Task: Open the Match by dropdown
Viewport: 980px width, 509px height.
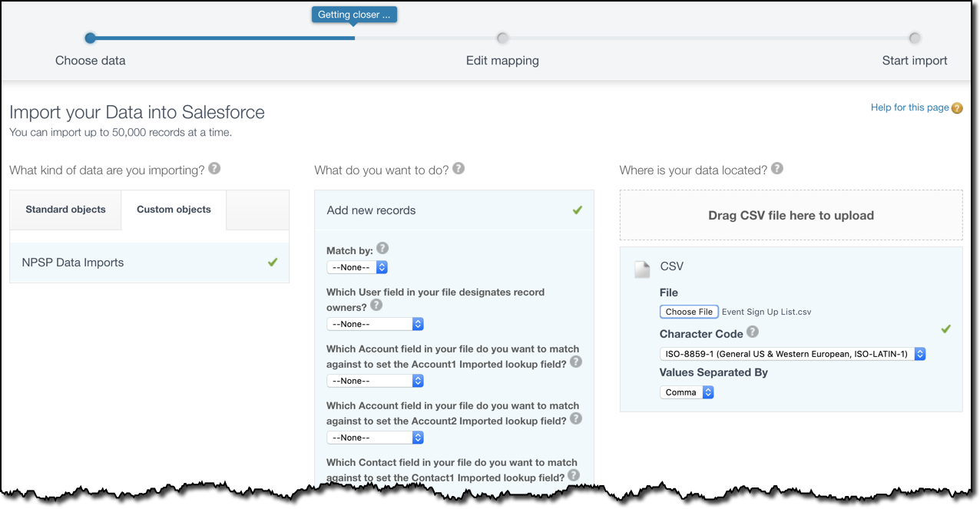Action: point(357,267)
